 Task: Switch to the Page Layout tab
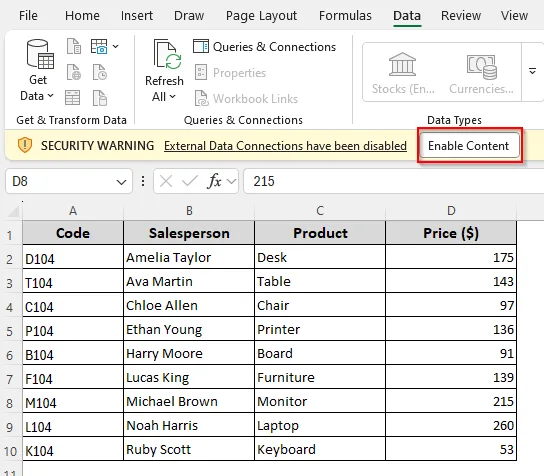[x=261, y=16]
